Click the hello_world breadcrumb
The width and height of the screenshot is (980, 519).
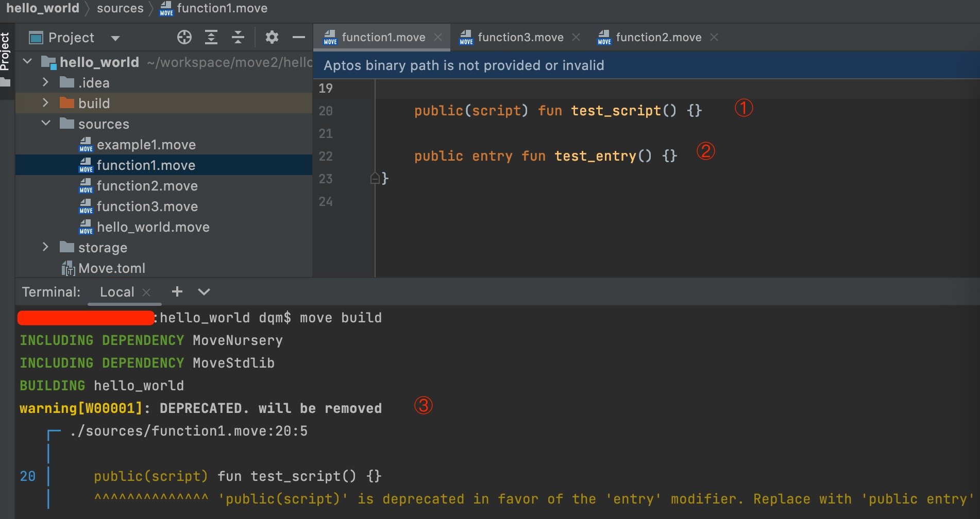pos(43,8)
